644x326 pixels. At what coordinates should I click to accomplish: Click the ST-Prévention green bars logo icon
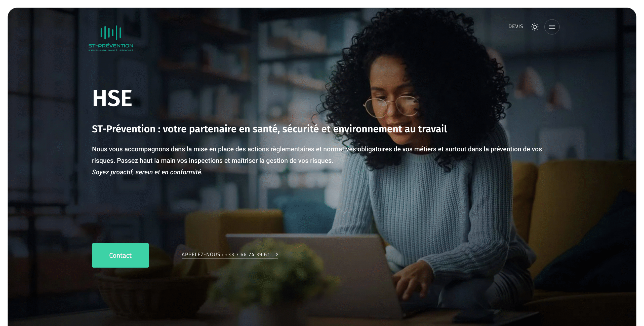point(111,32)
